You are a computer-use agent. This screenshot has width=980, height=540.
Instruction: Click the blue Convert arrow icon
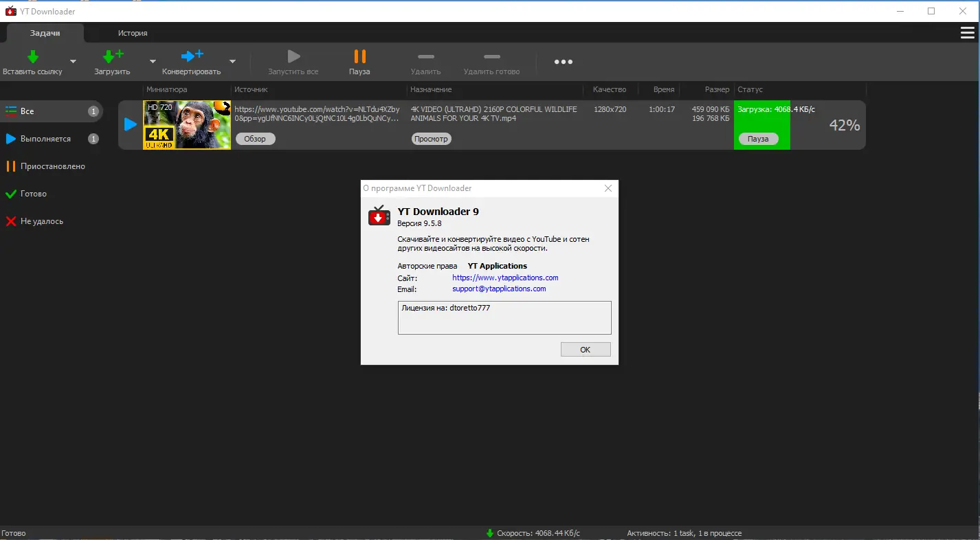(x=191, y=56)
